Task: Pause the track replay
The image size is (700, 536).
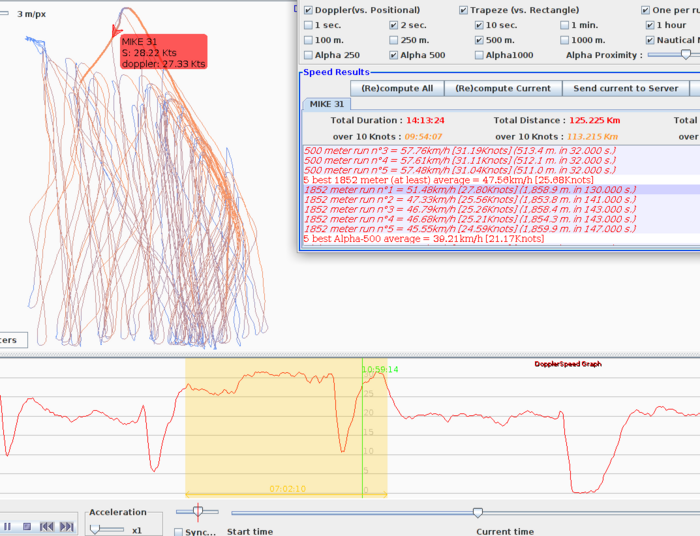Action: (8, 527)
